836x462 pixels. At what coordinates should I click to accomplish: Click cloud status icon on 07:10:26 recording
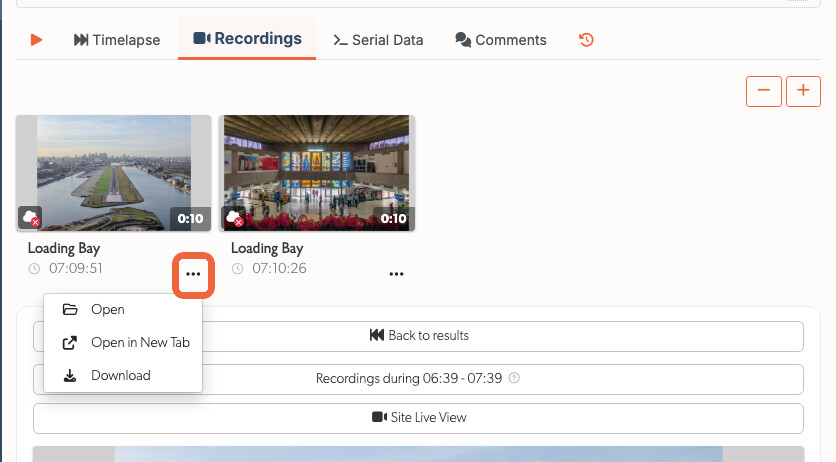pos(235,217)
